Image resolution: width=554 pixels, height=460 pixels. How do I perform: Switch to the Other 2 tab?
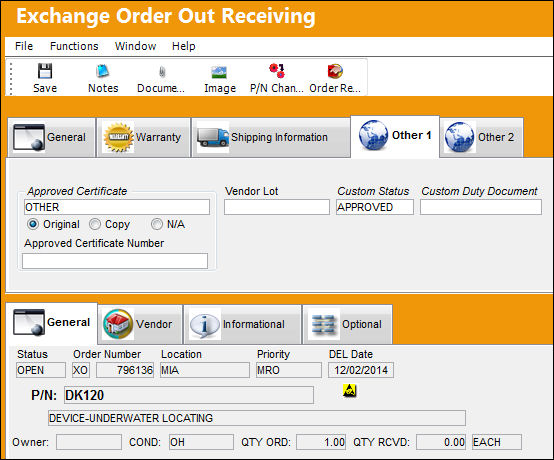pyautogui.click(x=481, y=137)
